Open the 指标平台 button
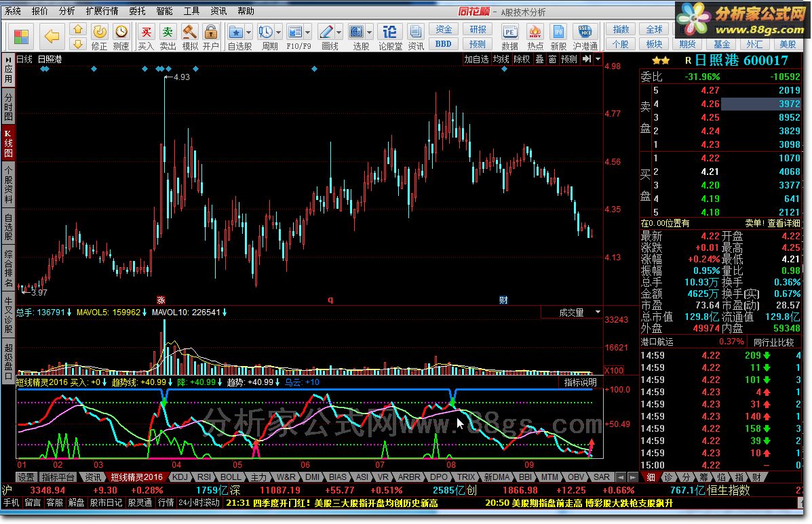 pyautogui.click(x=58, y=477)
